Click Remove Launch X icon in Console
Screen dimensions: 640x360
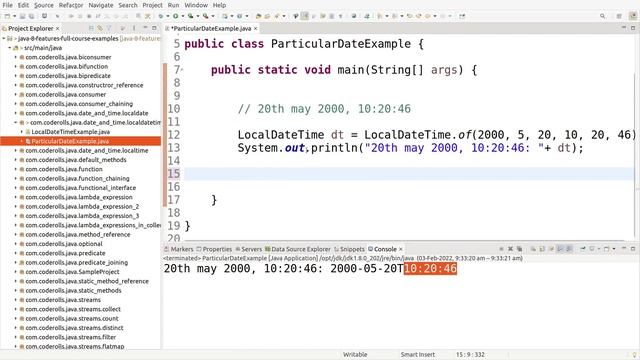pos(510,249)
